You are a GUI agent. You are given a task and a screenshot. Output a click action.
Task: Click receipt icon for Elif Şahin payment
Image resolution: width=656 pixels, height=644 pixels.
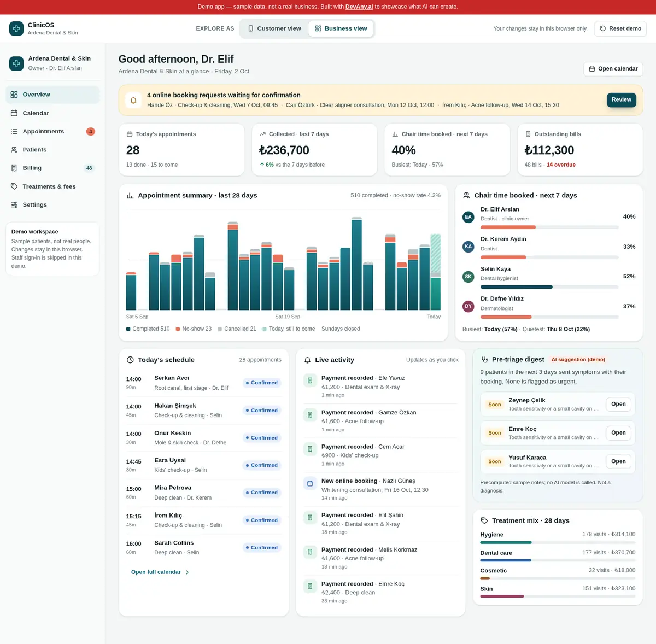[x=310, y=517]
